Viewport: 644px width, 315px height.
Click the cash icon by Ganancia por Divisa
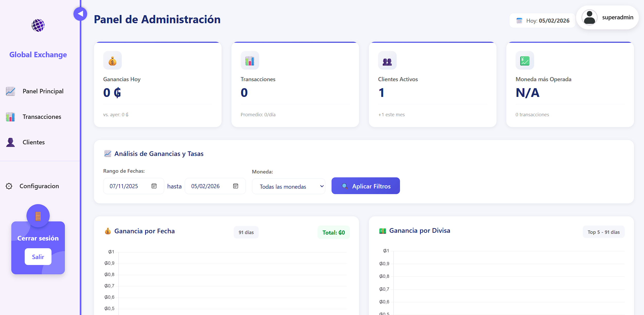click(383, 231)
